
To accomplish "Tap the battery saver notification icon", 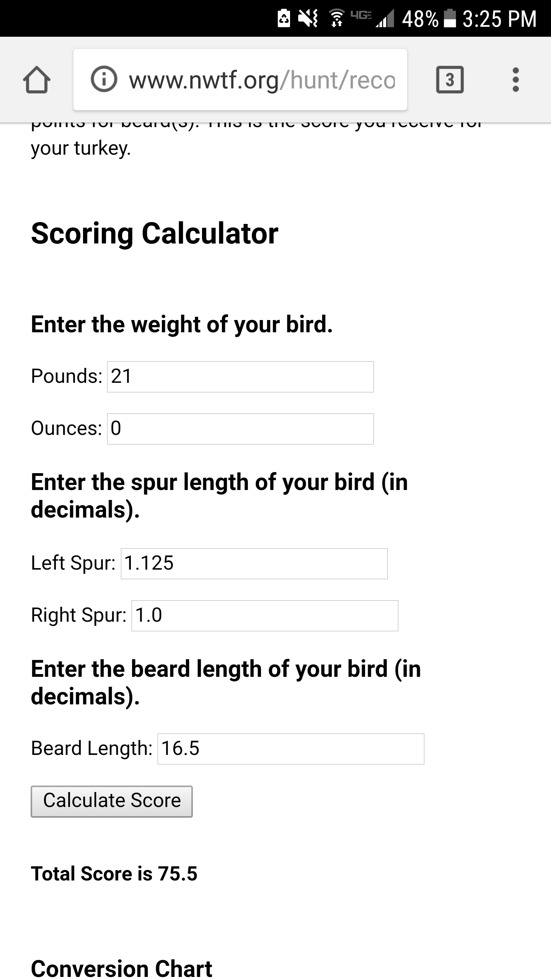I will 284,18.
